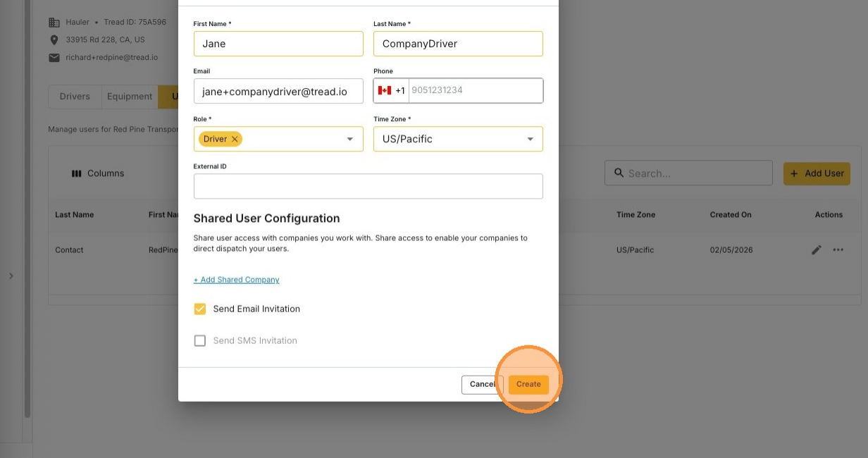This screenshot has height=458, width=868.
Task: Click the columns grid icon
Action: (x=77, y=173)
